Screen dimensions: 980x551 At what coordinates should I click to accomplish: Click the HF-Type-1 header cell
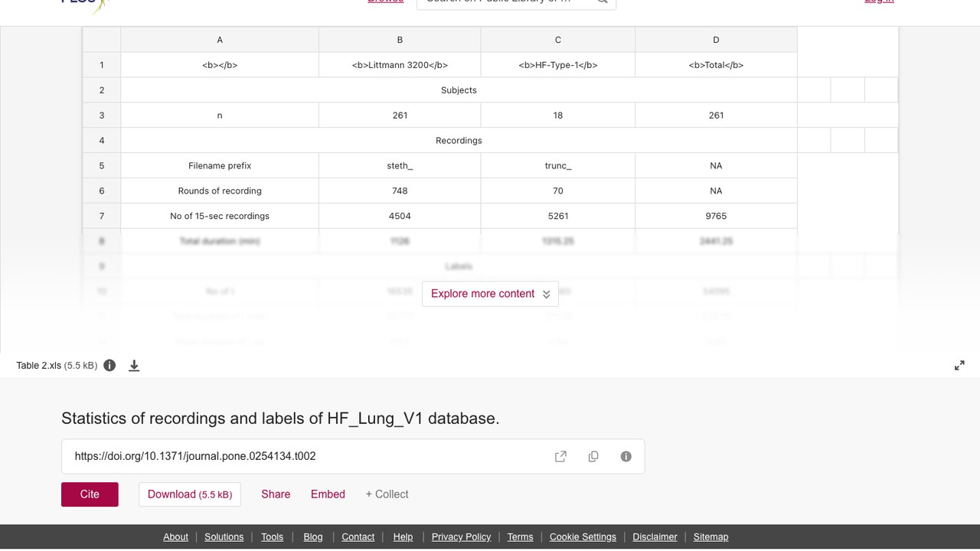[x=558, y=65]
